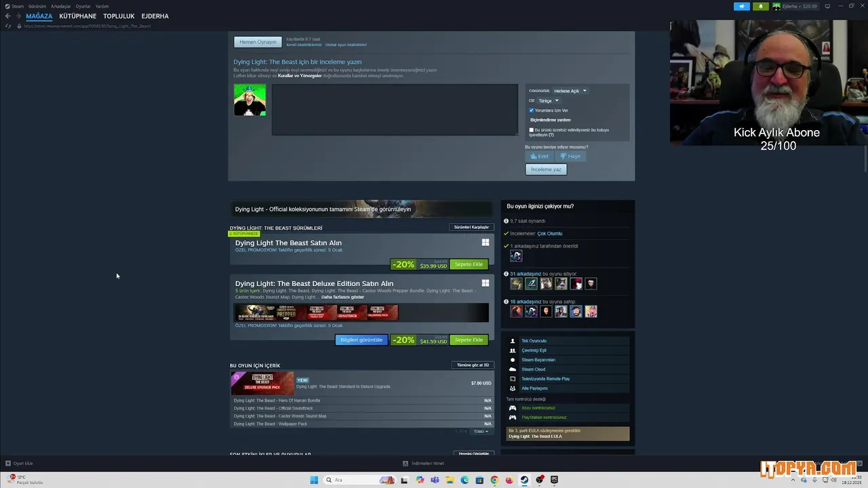
Task: Expand Daha fazlasını göster in the Deluxe description
Action: 342,297
